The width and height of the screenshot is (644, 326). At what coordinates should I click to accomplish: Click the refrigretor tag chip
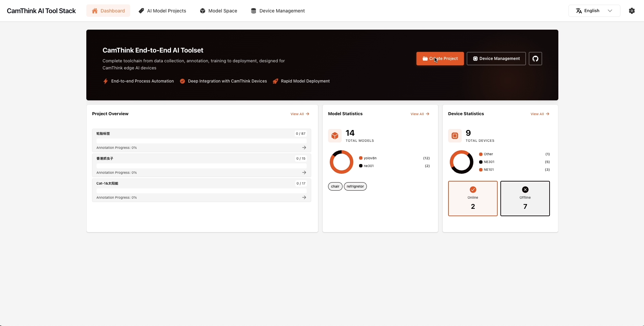click(x=355, y=186)
